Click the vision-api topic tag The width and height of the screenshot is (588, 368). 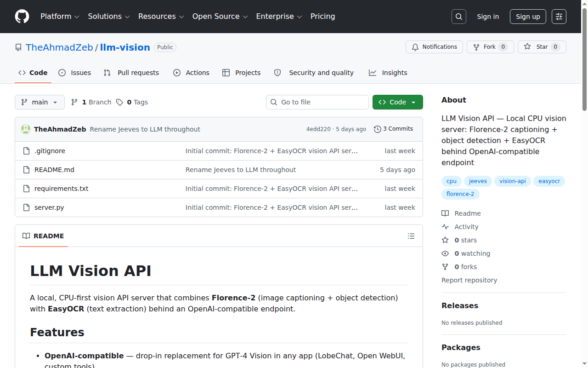(513, 181)
